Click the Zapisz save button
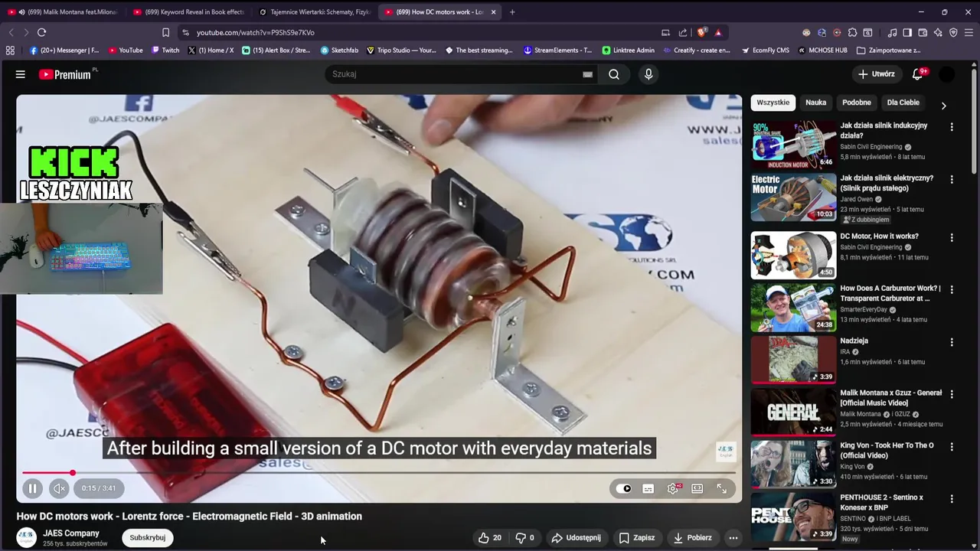This screenshot has width=980, height=551. (637, 538)
